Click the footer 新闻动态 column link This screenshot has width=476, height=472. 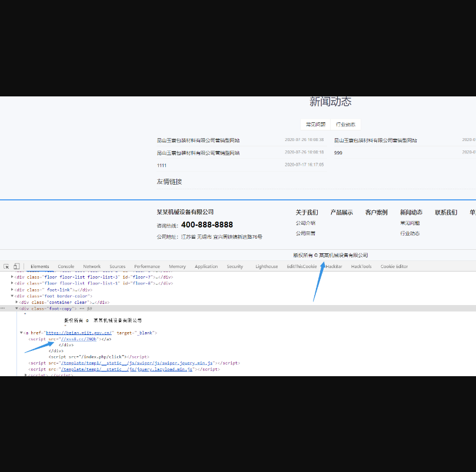[411, 212]
